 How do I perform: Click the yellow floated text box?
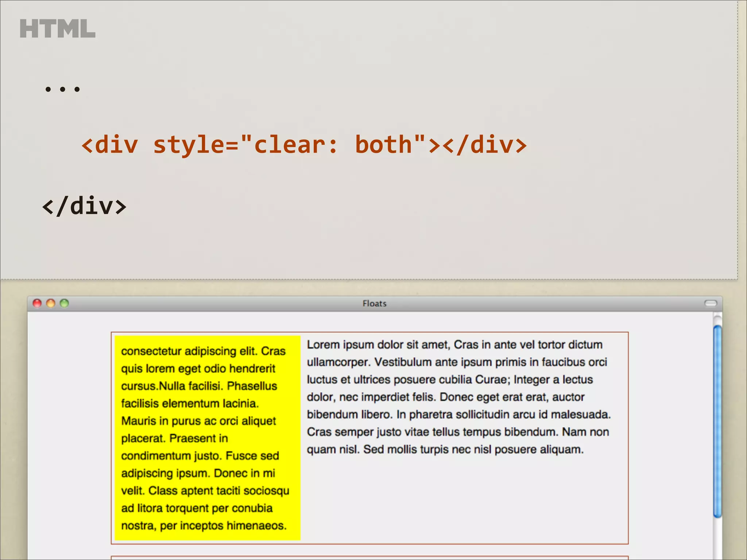[207, 438]
